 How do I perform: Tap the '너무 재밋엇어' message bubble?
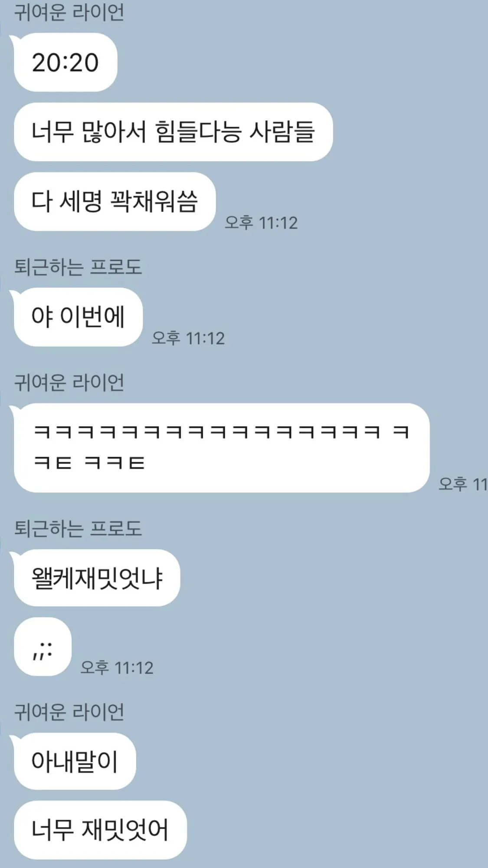click(x=100, y=830)
